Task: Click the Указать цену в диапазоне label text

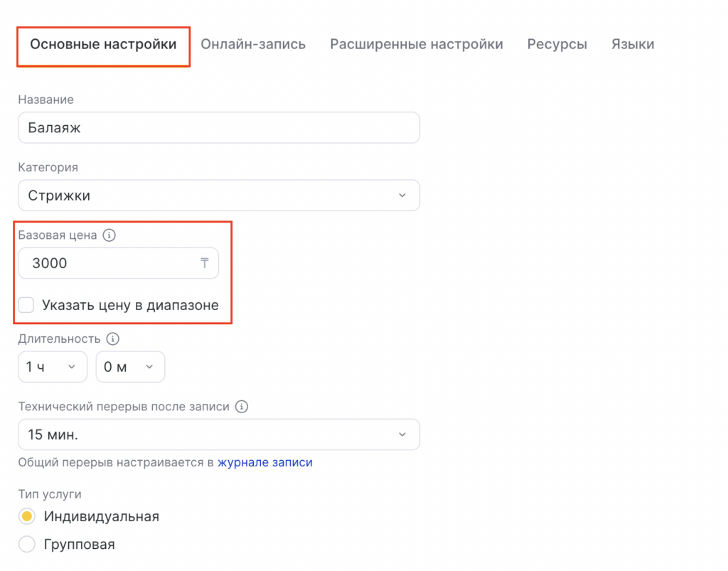Action: point(130,305)
